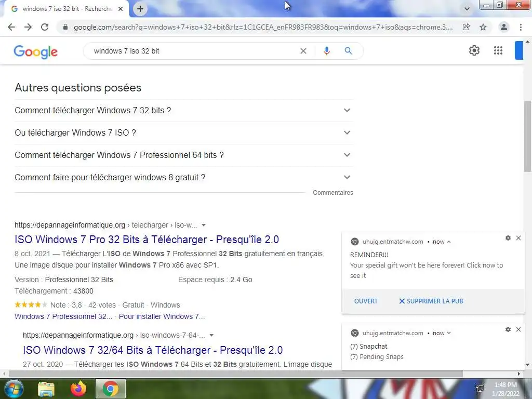
Task: Click the system tray network icon
Action: tap(480, 389)
